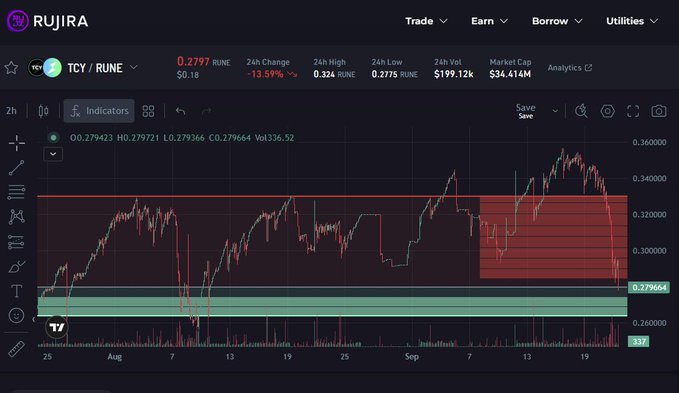Open the Analytics external link
Viewport: 679px width, 393px height.
coord(569,68)
